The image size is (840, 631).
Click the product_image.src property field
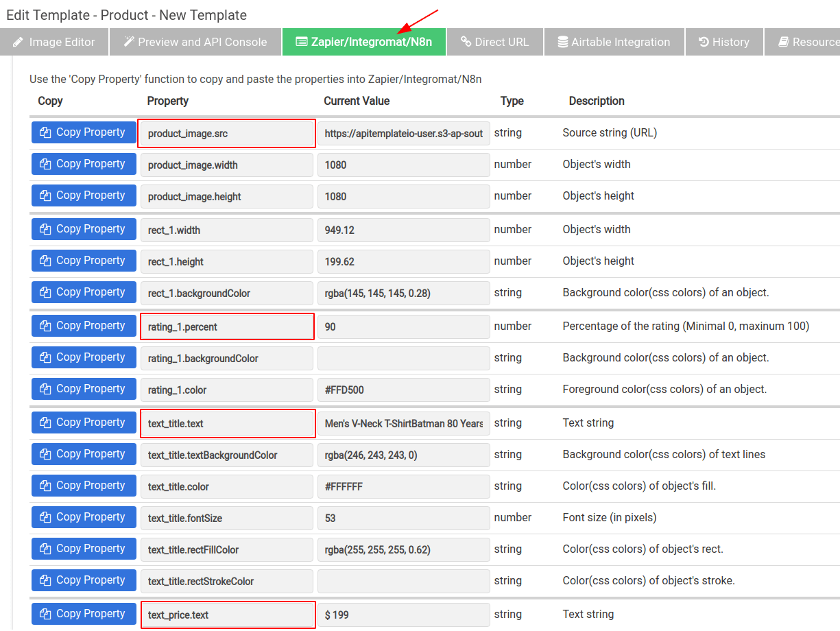(227, 134)
